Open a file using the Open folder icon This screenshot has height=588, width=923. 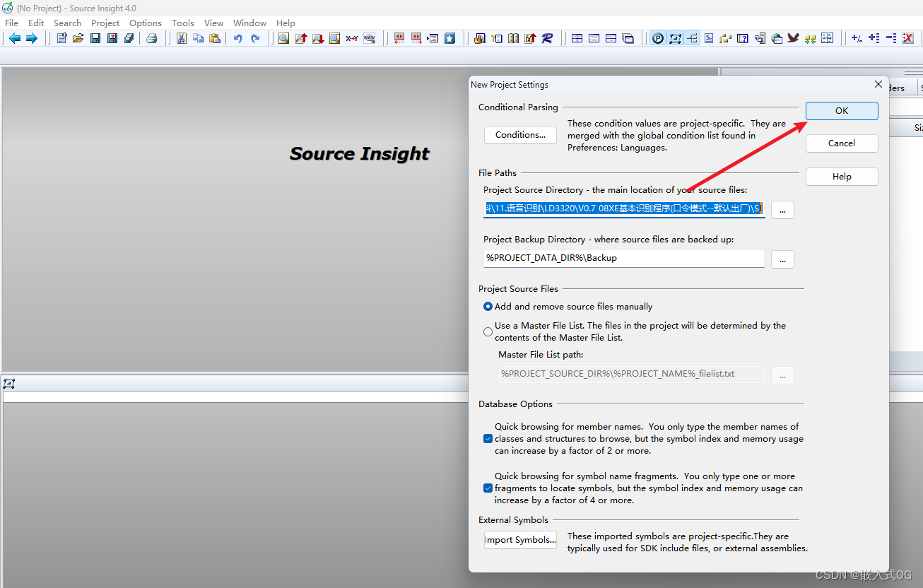(78, 38)
